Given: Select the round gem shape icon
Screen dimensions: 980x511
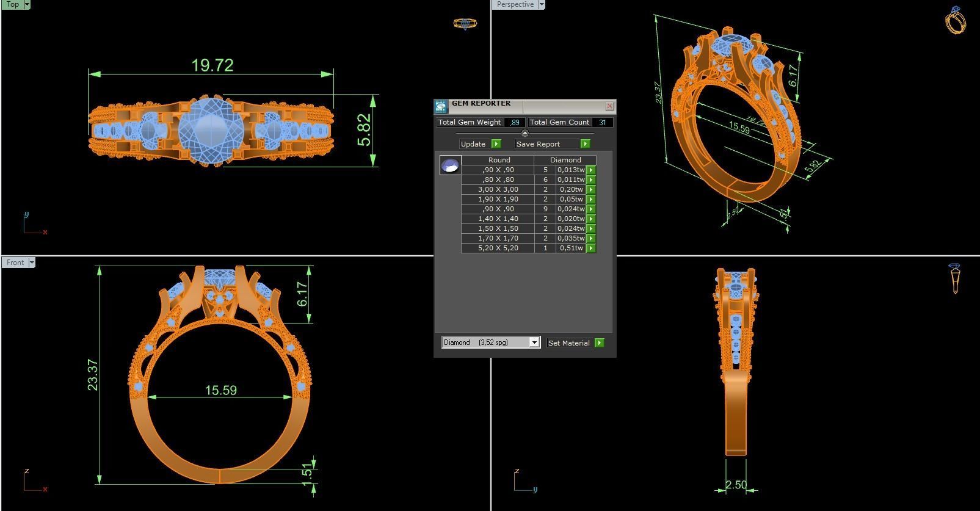Looking at the screenshot, I should point(451,165).
